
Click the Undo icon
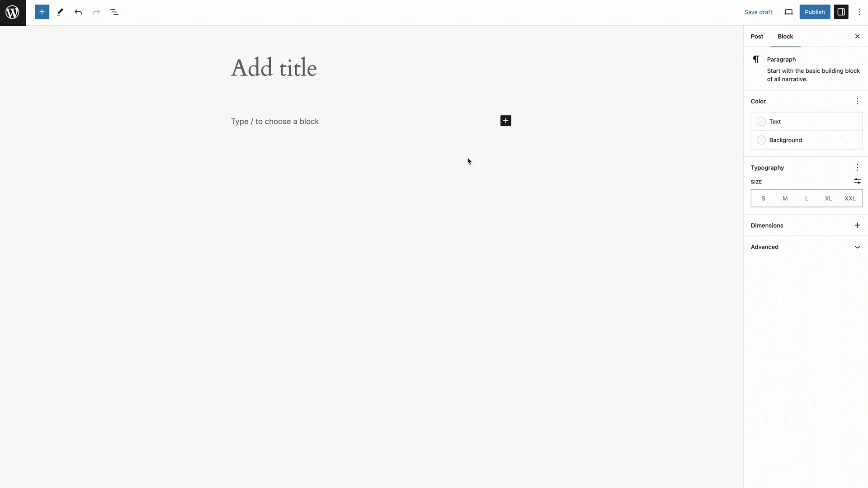point(78,12)
